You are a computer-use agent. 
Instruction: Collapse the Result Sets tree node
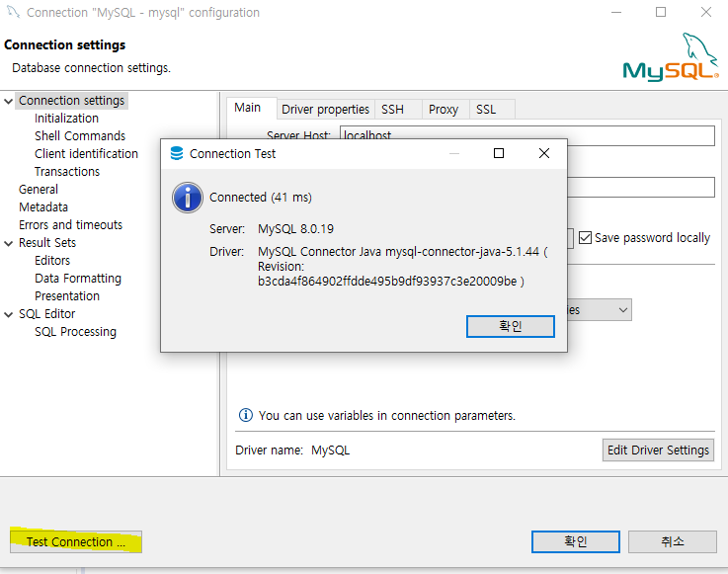pyautogui.click(x=8, y=243)
